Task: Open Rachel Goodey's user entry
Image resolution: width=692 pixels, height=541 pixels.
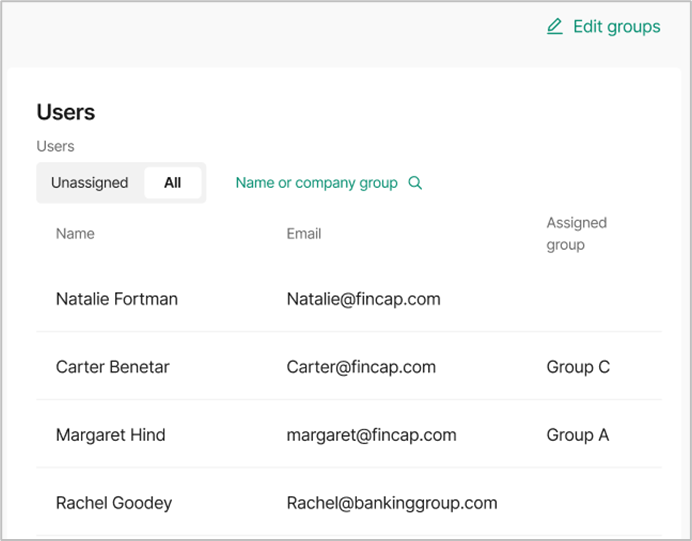Action: 114,503
